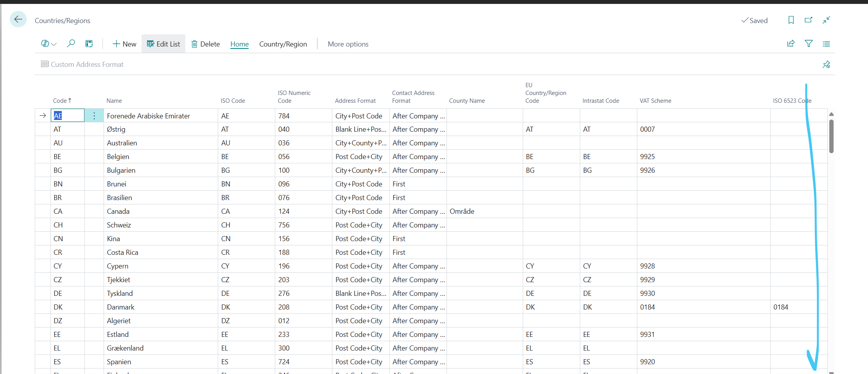Click the back arrow button
Image resolution: width=868 pixels, height=374 pixels.
click(18, 20)
